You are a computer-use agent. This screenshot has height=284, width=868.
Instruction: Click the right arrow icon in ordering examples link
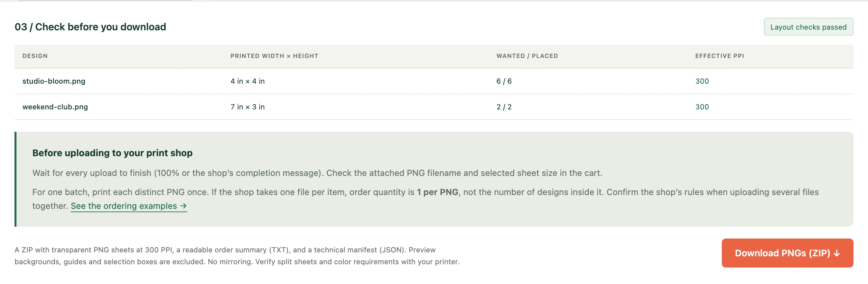click(x=183, y=206)
